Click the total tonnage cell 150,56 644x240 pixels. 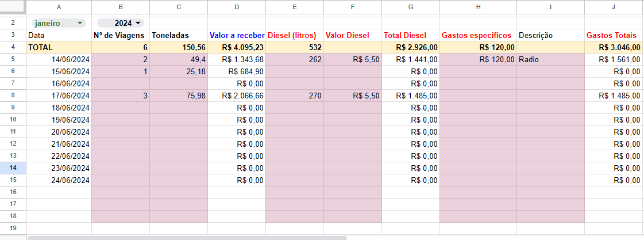tap(179, 47)
